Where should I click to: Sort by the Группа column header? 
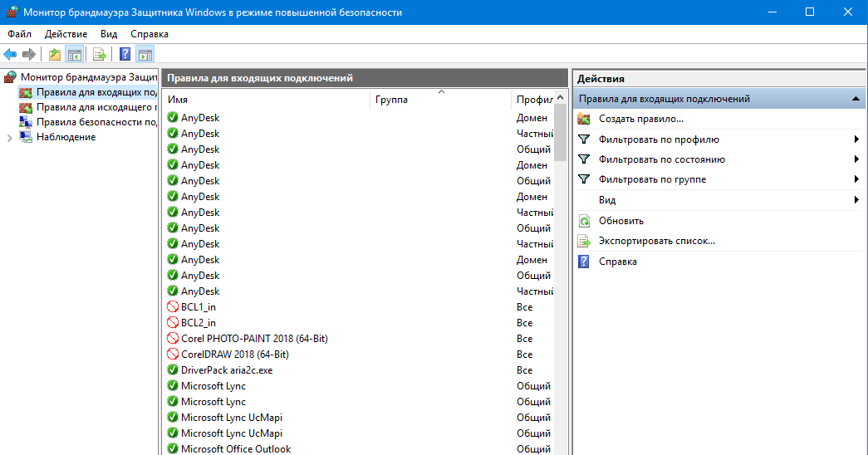pos(440,100)
